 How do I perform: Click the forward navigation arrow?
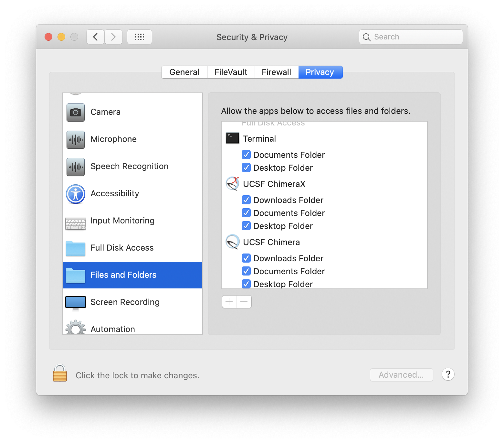pos(113,37)
